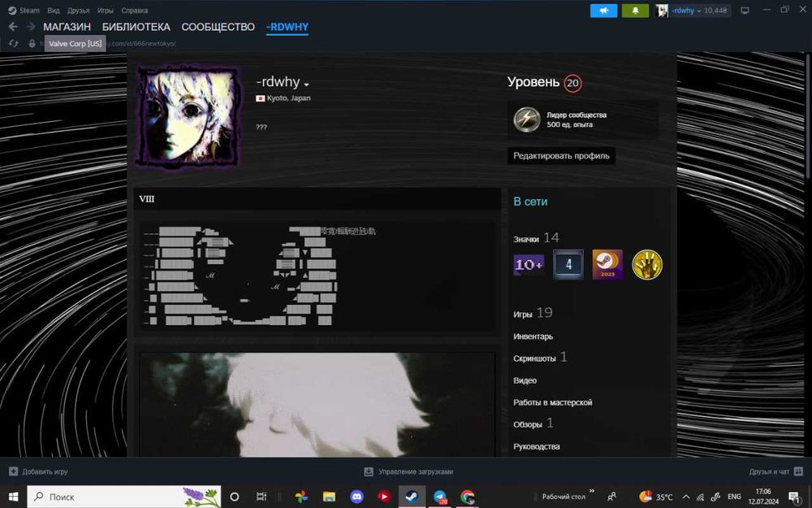Open the Справка menu

click(135, 11)
